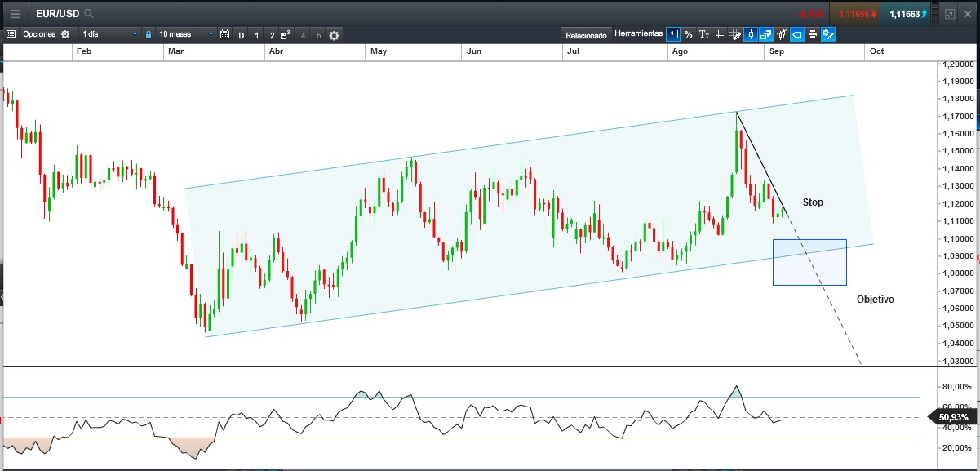Expand the 1 día interval dropdown
This screenshot has width=980, height=471.
click(109, 34)
